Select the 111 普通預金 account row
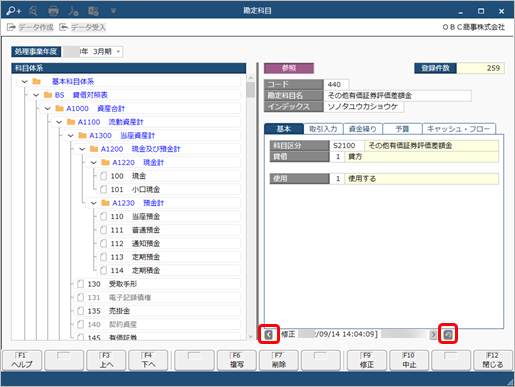 (169, 230)
